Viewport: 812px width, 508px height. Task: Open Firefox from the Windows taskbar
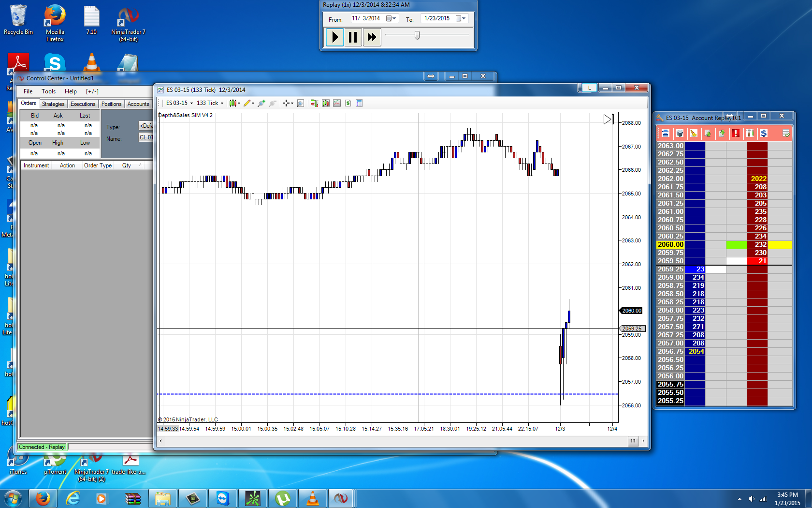tap(43, 498)
